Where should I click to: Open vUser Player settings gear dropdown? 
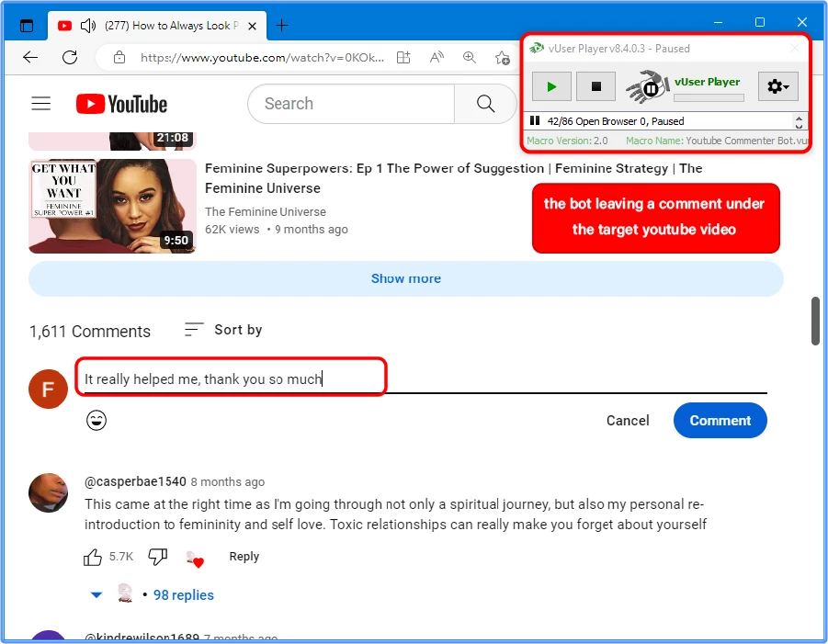pos(777,86)
